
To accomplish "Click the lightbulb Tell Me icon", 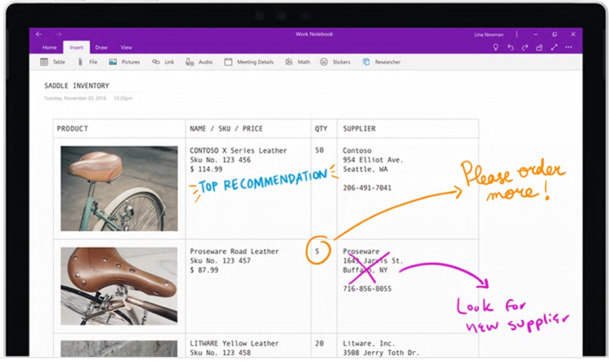I will pyautogui.click(x=495, y=47).
